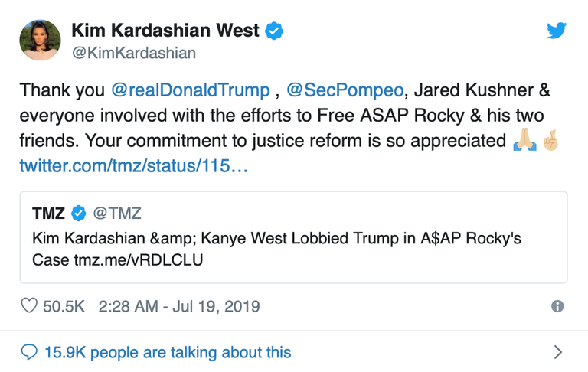Click the heart like icon

29,307
